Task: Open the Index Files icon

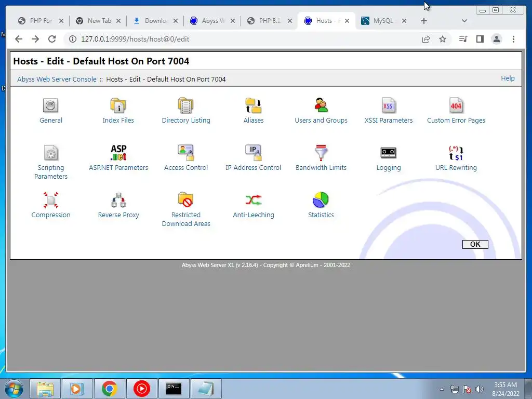Action: point(118,105)
